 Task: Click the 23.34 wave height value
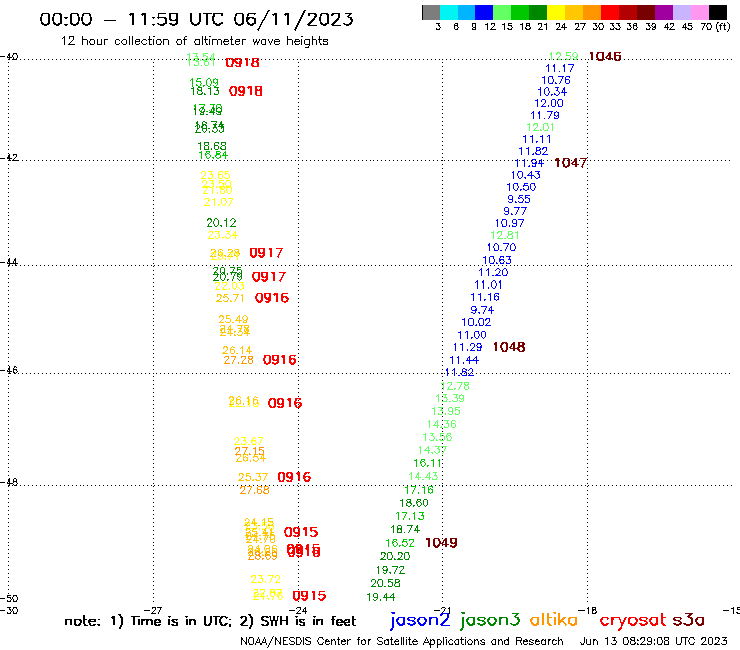click(223, 235)
